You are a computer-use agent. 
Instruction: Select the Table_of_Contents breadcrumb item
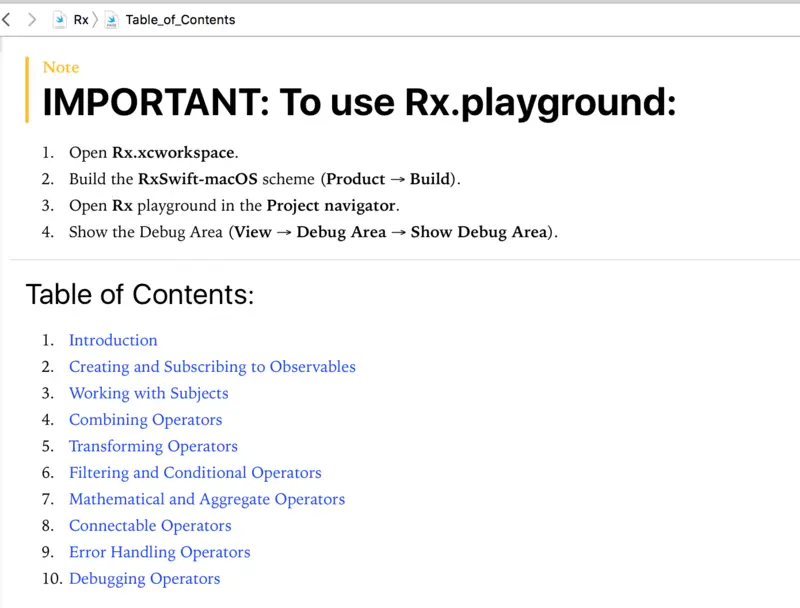pos(180,20)
